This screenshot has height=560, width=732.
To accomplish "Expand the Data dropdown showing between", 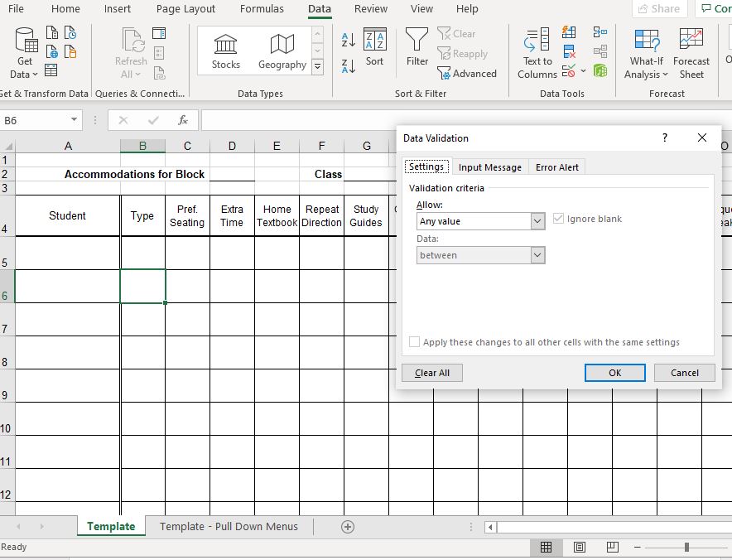I will point(536,255).
